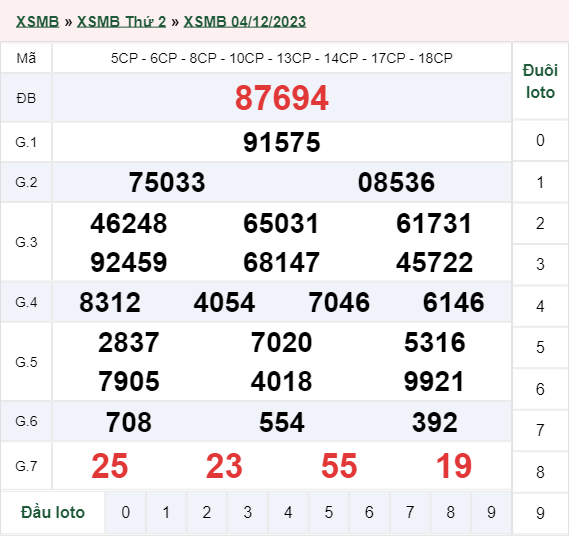Click seventh prize number 55
The height and width of the screenshot is (536, 569).
339,466
